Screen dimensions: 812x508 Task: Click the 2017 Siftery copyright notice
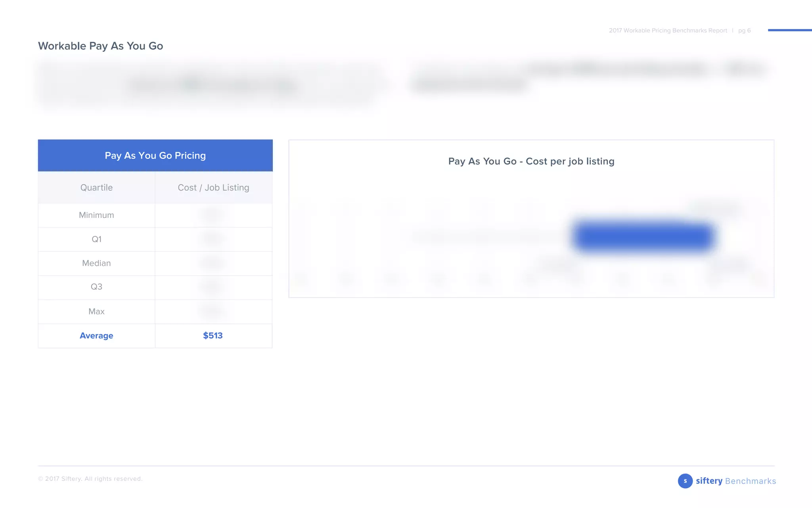coord(90,479)
